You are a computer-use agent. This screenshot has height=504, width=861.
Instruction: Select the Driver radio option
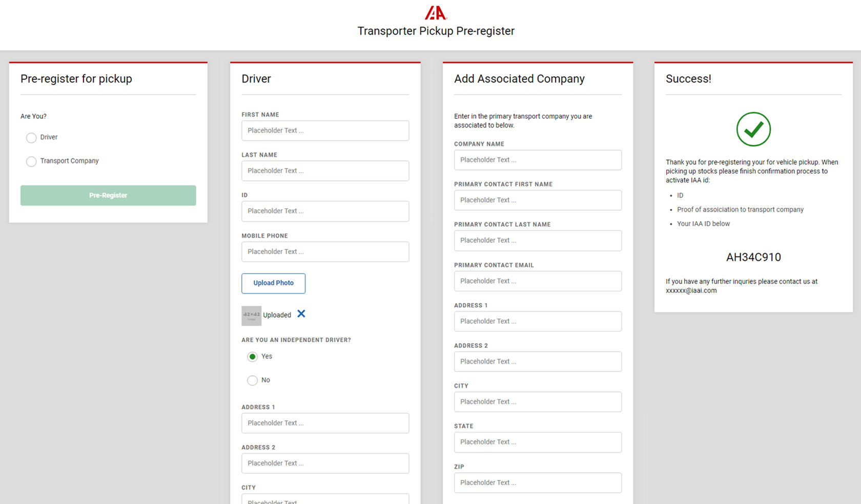(31, 138)
